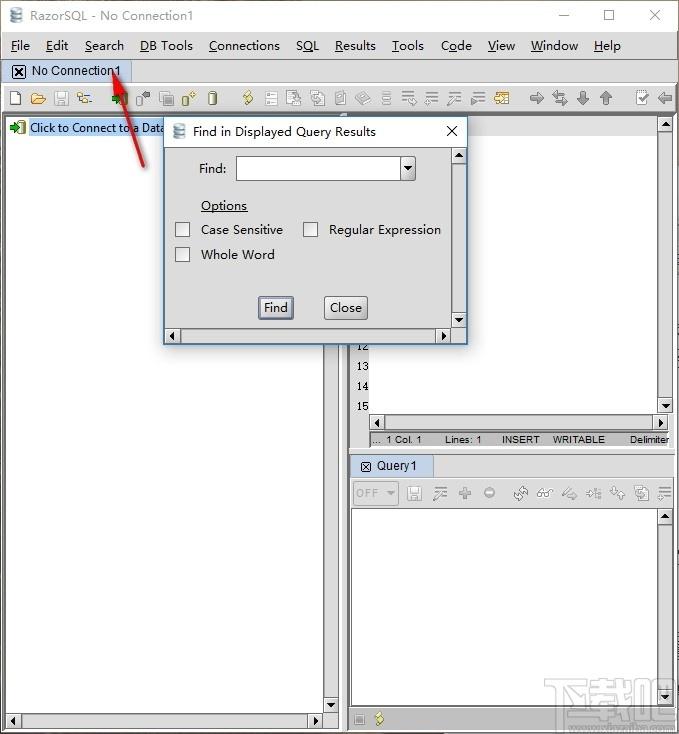This screenshot has width=679, height=734.
Task: Open the DB Tools menu
Action: (166, 46)
